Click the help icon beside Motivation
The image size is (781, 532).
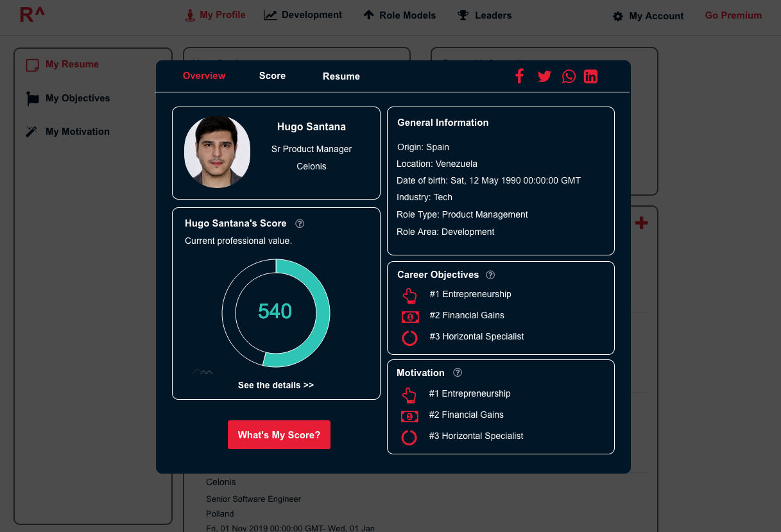[x=458, y=373]
